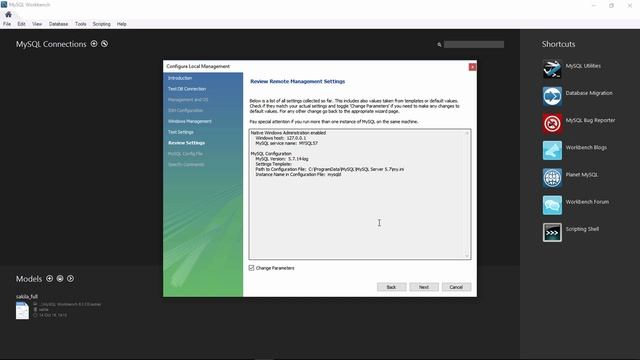Image resolution: width=640 pixels, height=360 pixels.
Task: Click the Scripting Shell label
Action: [x=582, y=229]
